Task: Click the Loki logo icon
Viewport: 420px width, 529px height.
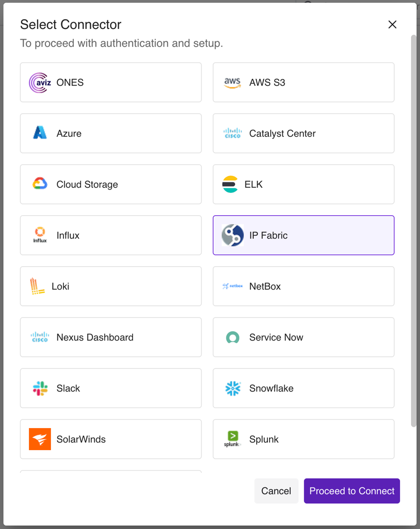Action: click(x=37, y=286)
